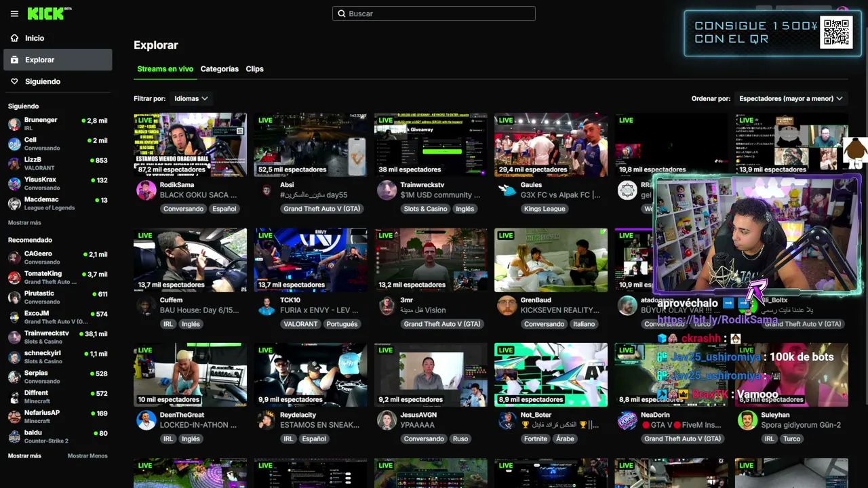The image size is (868, 488).
Task: Open Pirutastic's avatar in the sidebar
Action: (14, 298)
